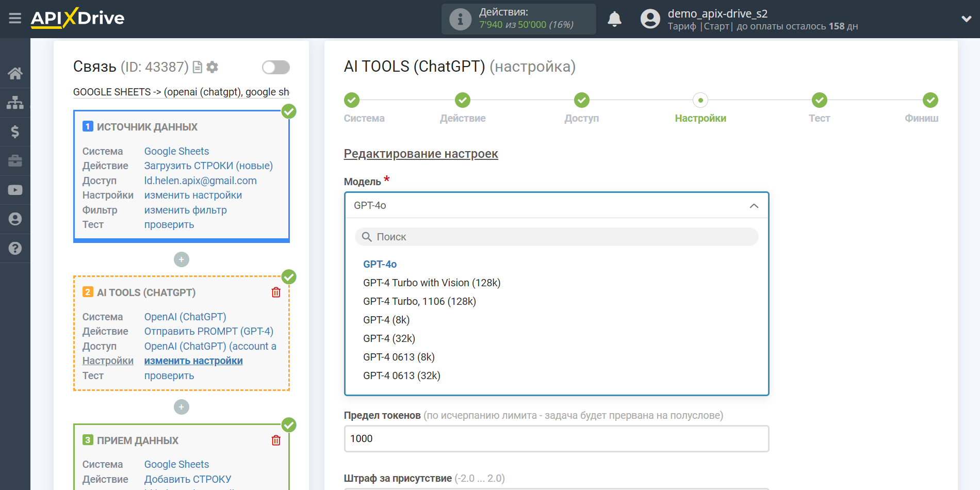Open billing dollar icon in sidebar

click(15, 132)
